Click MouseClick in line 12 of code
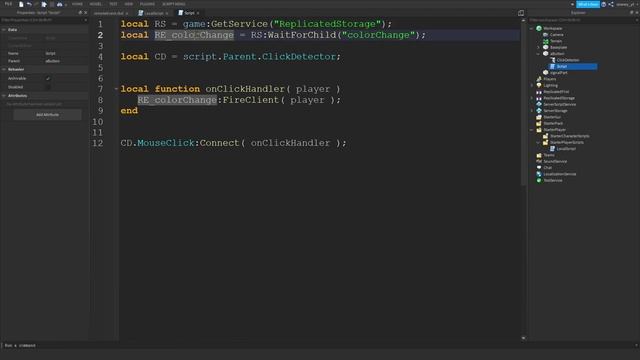 pos(165,143)
